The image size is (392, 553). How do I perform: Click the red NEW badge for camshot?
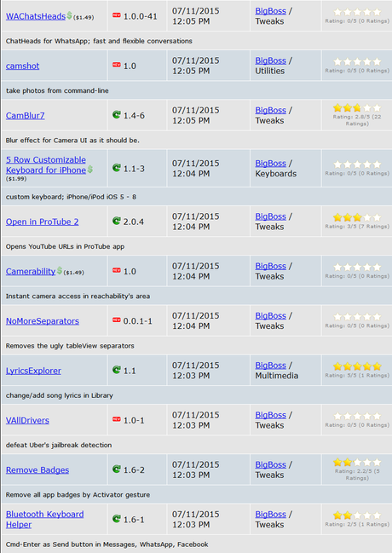(x=117, y=65)
